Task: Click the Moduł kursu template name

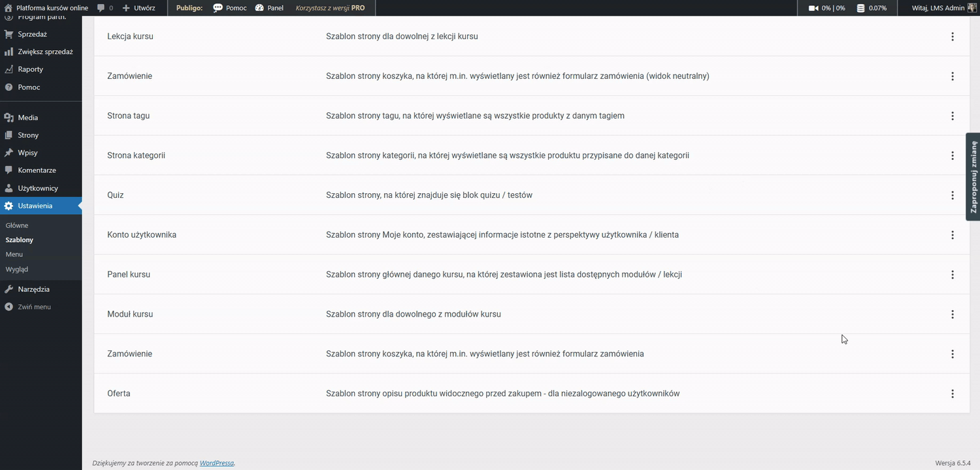Action: click(130, 315)
